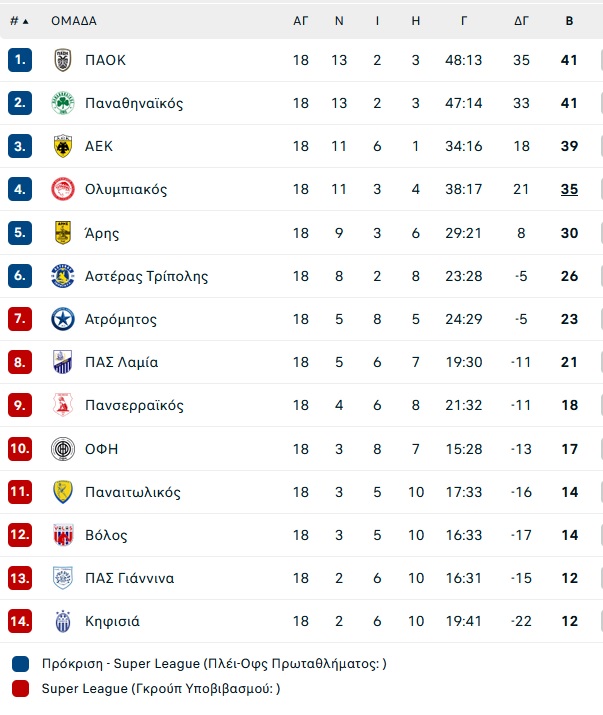Click the Άρης yellow crest icon
This screenshot has width=603, height=715.
coord(63,233)
